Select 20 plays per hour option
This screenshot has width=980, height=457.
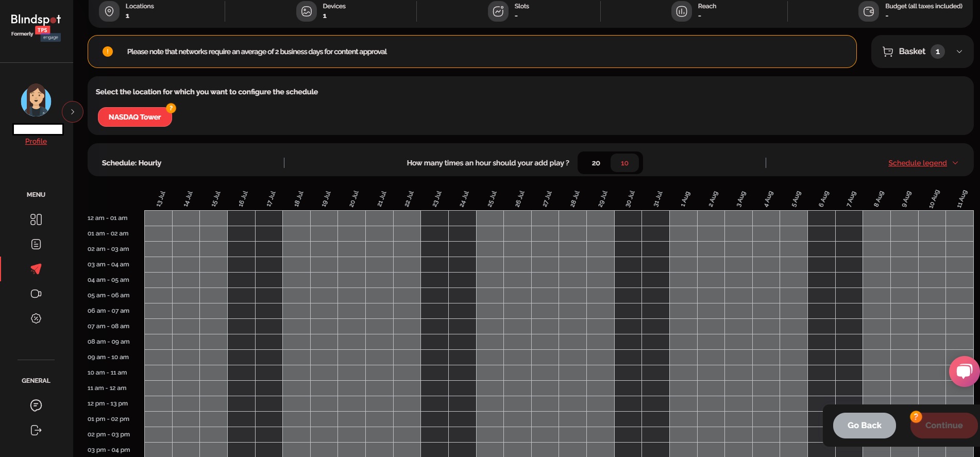[x=596, y=163]
